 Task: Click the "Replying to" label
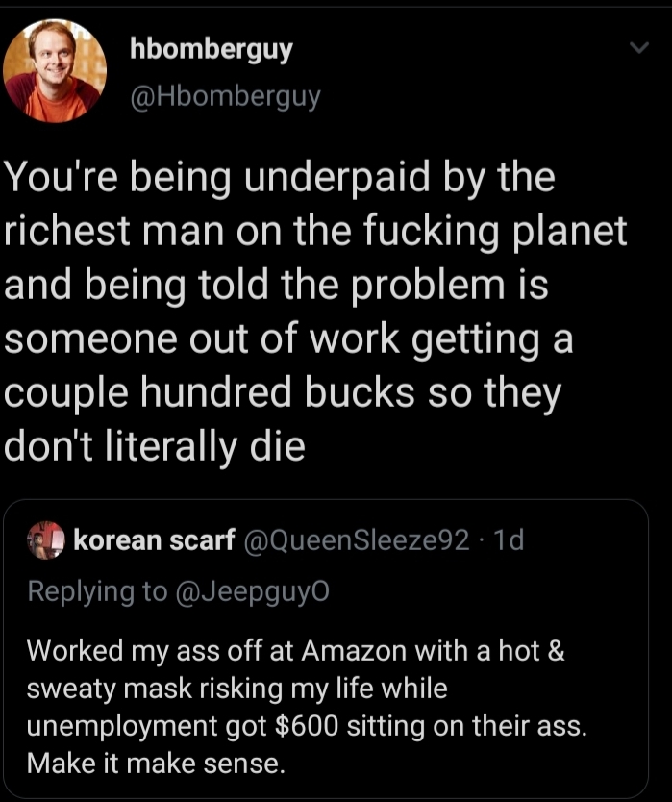(96, 591)
